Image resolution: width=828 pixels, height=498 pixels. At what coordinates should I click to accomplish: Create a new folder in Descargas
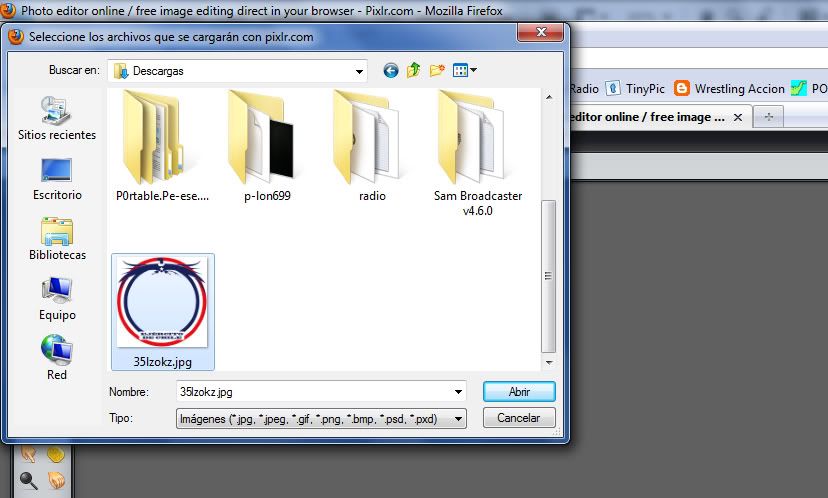(x=437, y=71)
